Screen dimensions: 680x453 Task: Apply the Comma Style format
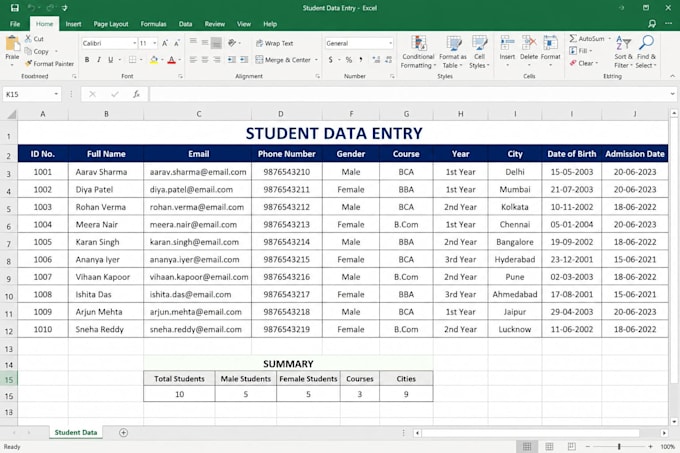coord(361,59)
